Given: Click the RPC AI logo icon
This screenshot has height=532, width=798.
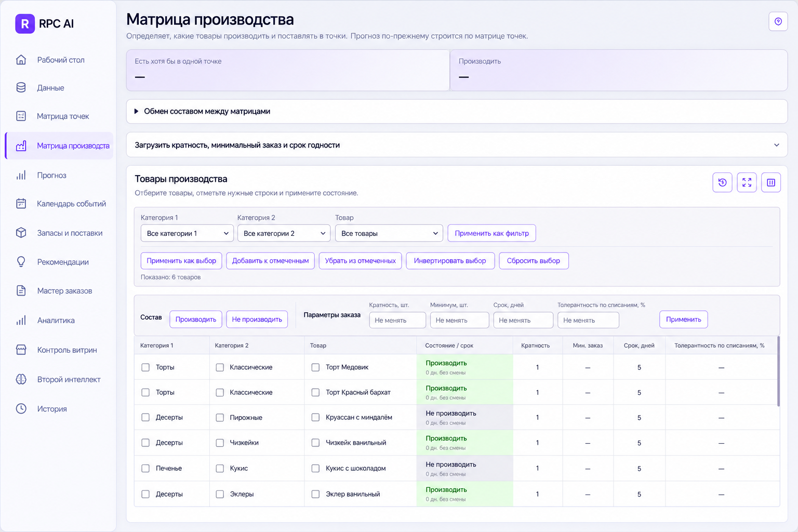Looking at the screenshot, I should click(x=25, y=23).
